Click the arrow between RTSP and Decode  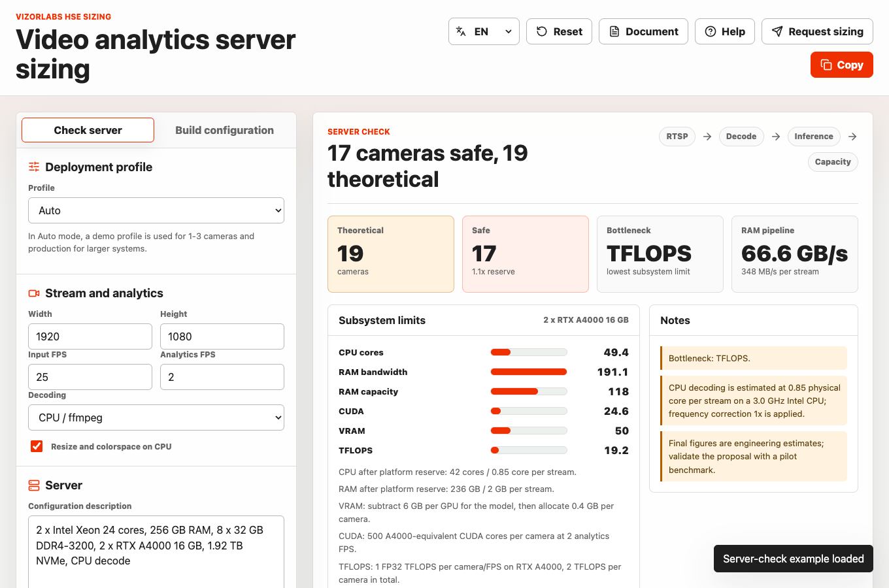click(x=707, y=137)
